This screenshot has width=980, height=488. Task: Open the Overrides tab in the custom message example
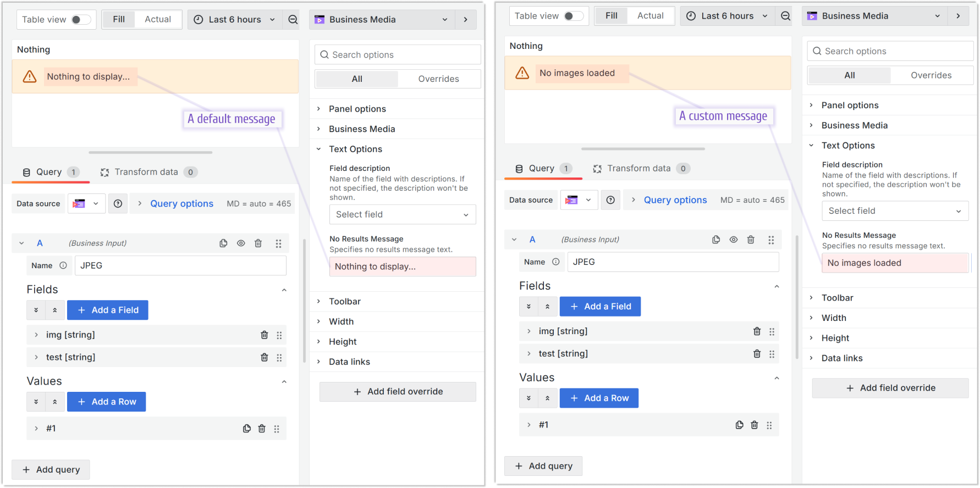pyautogui.click(x=931, y=75)
